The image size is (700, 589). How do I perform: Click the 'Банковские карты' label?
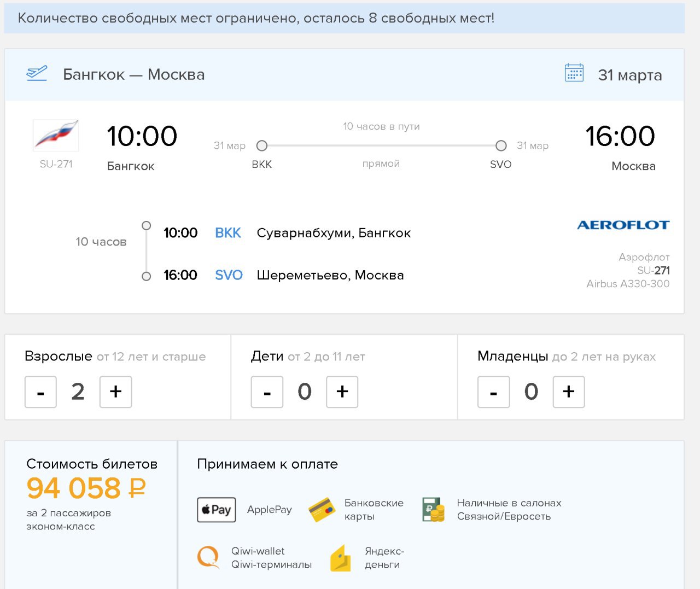coord(374,510)
